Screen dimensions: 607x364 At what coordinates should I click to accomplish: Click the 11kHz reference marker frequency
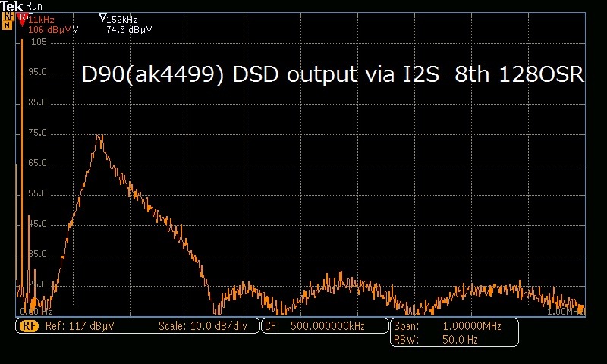click(x=41, y=20)
